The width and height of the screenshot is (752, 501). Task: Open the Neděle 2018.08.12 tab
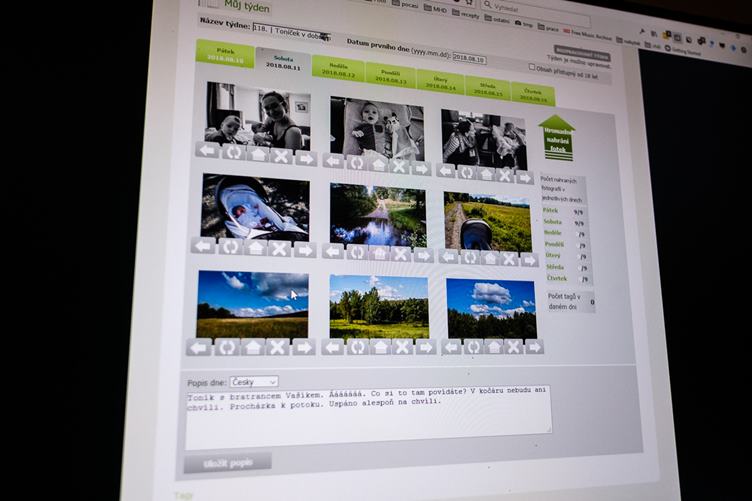click(x=338, y=70)
